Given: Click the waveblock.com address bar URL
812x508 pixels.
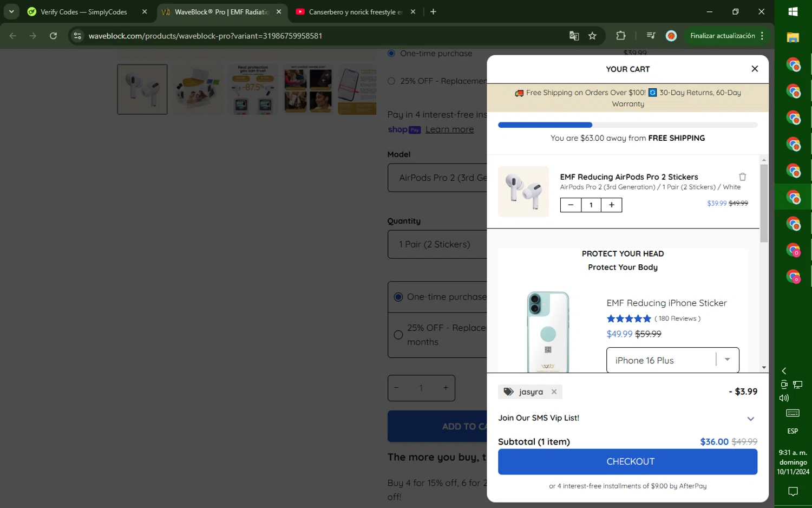Looking at the screenshot, I should pos(205,36).
